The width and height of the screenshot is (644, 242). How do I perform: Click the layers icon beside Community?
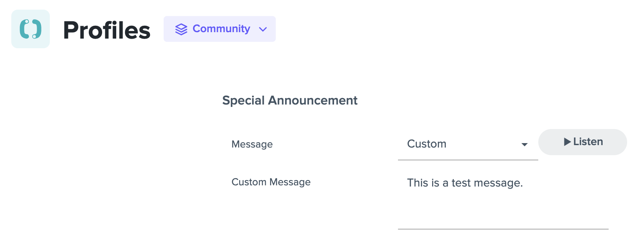(181, 29)
